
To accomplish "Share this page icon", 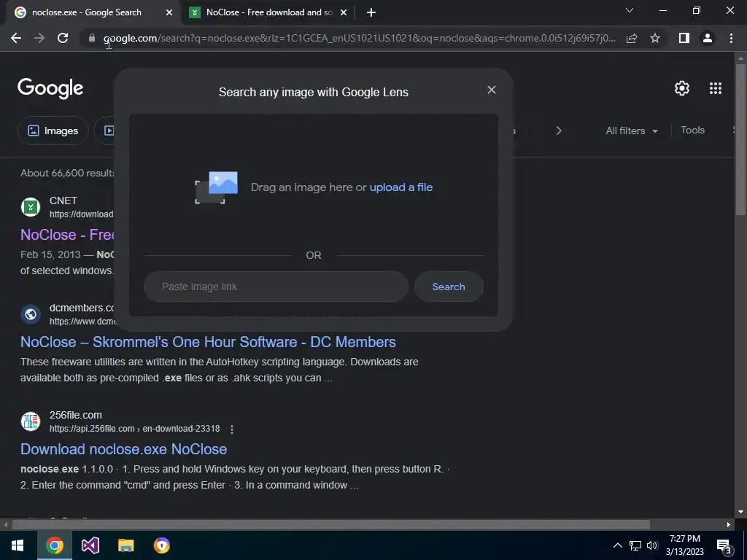I will point(632,38).
